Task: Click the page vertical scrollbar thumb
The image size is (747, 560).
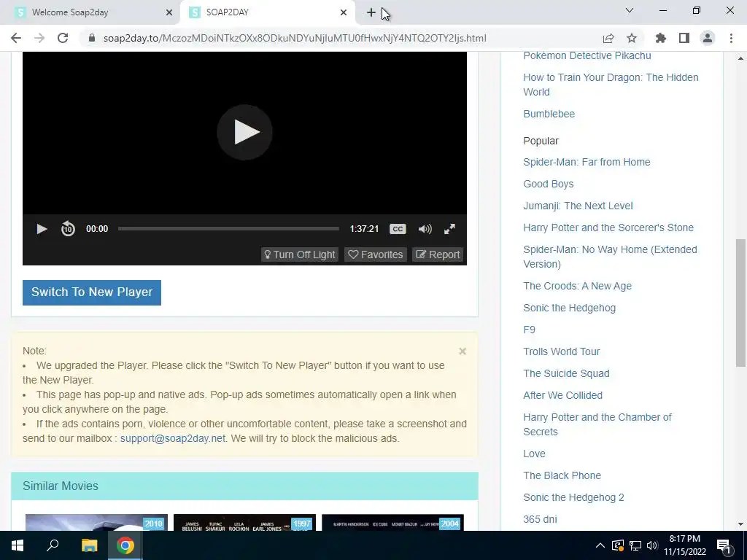Action: click(x=740, y=303)
